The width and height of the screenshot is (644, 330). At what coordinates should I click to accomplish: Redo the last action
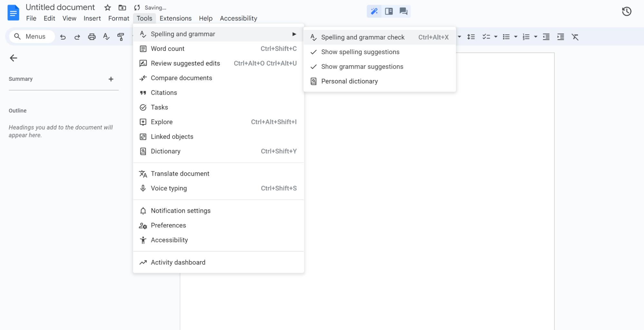77,37
